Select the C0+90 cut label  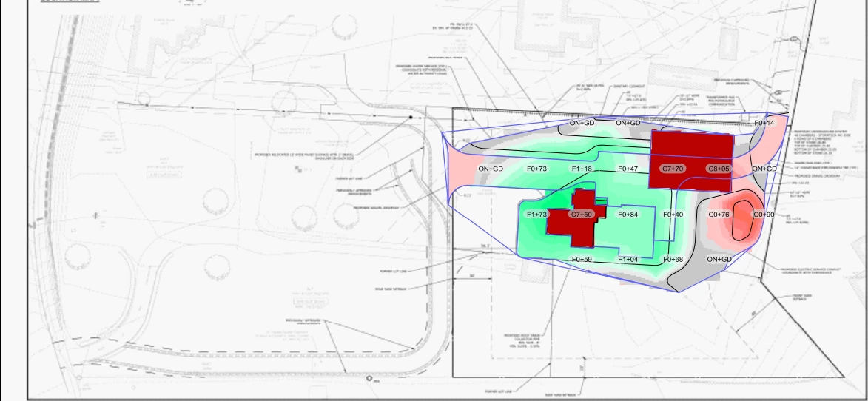pos(764,214)
